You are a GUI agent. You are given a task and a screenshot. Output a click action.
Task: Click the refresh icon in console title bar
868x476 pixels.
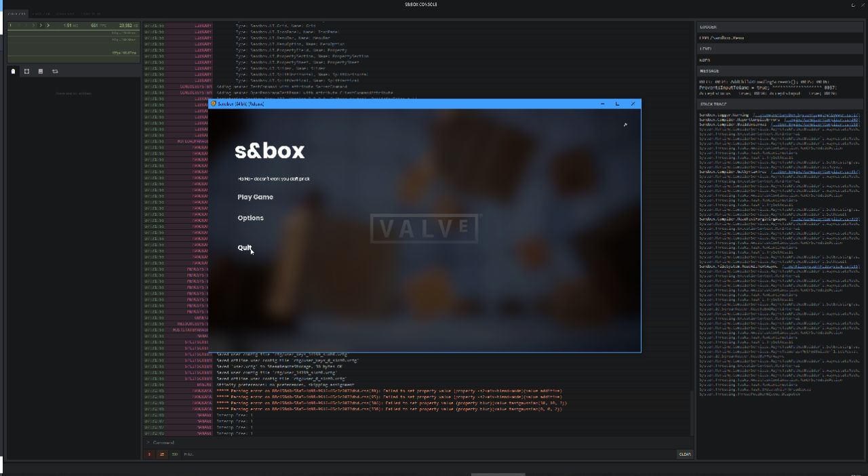(x=853, y=5)
